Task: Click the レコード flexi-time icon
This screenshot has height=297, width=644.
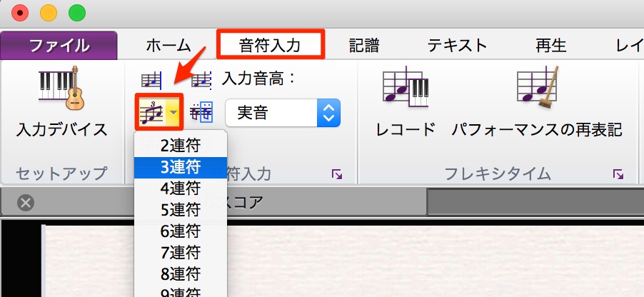Action: (406, 88)
